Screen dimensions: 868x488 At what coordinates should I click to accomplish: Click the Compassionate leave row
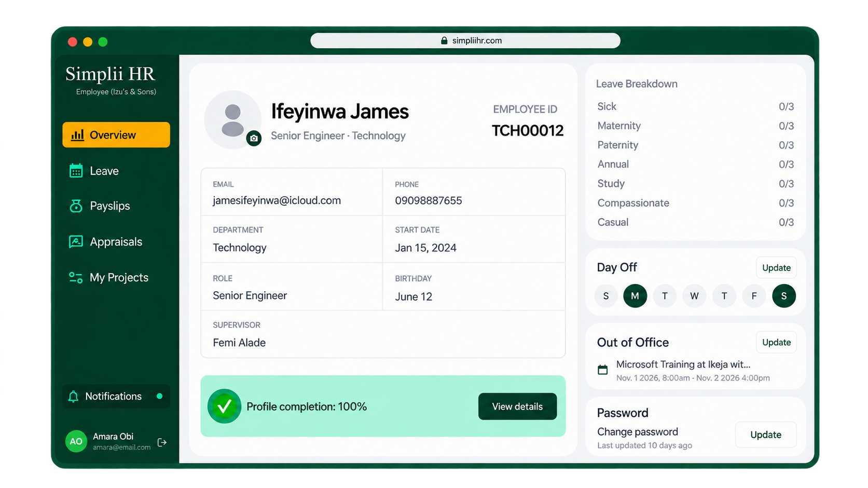(695, 203)
